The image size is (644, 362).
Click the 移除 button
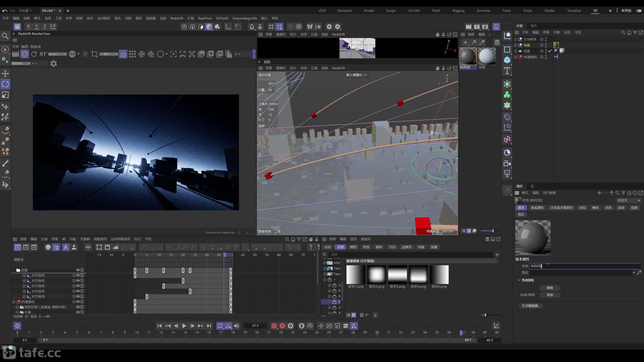[550, 288]
